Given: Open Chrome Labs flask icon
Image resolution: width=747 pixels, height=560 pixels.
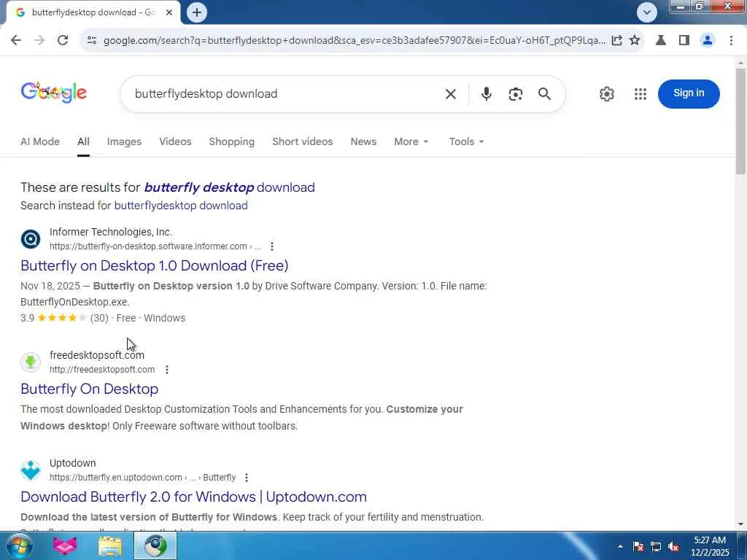Looking at the screenshot, I should click(661, 41).
